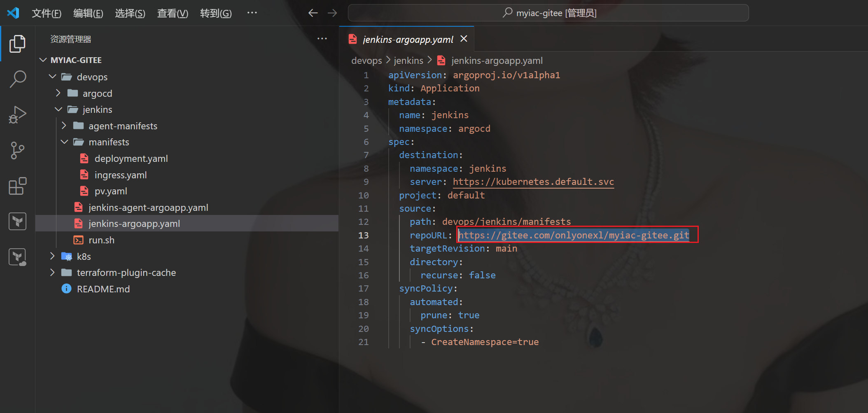Click line number 13 in the gutter
The height and width of the screenshot is (413, 868).
(363, 235)
